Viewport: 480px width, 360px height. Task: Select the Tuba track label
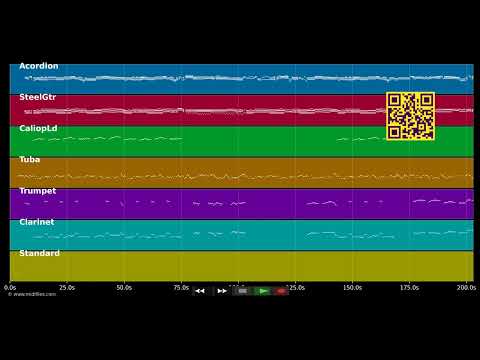(30, 159)
